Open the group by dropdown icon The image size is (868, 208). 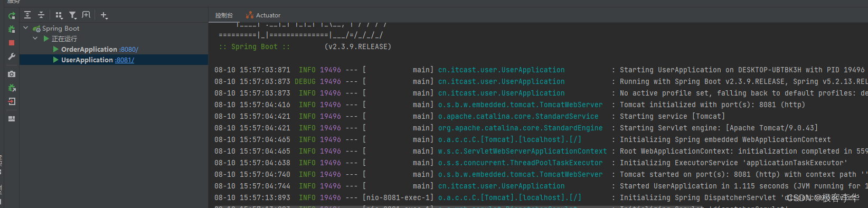point(59,15)
